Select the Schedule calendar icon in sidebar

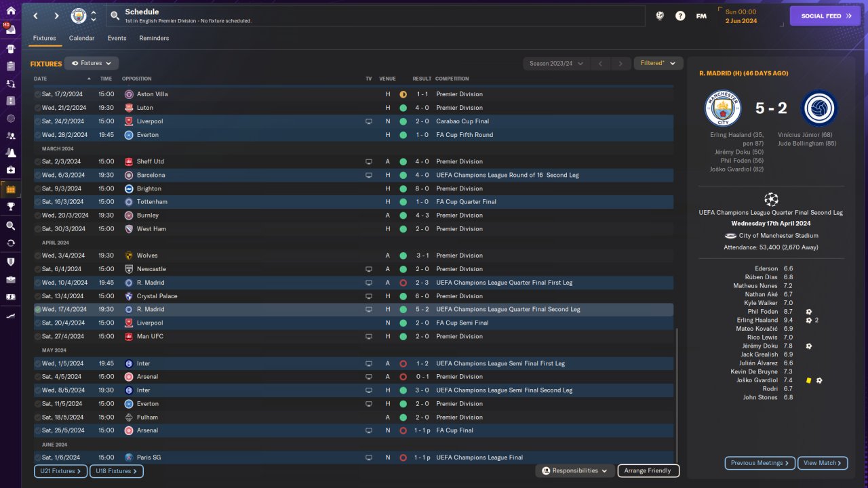[x=10, y=189]
